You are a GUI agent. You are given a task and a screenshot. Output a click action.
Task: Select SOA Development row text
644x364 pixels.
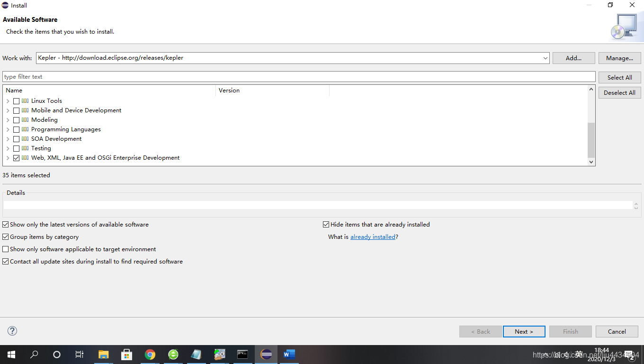tap(56, 139)
